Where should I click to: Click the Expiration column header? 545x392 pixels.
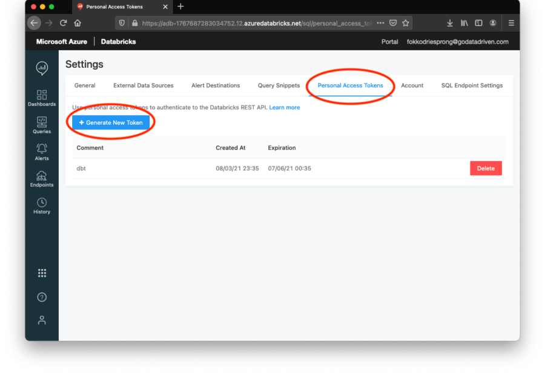pyautogui.click(x=282, y=148)
